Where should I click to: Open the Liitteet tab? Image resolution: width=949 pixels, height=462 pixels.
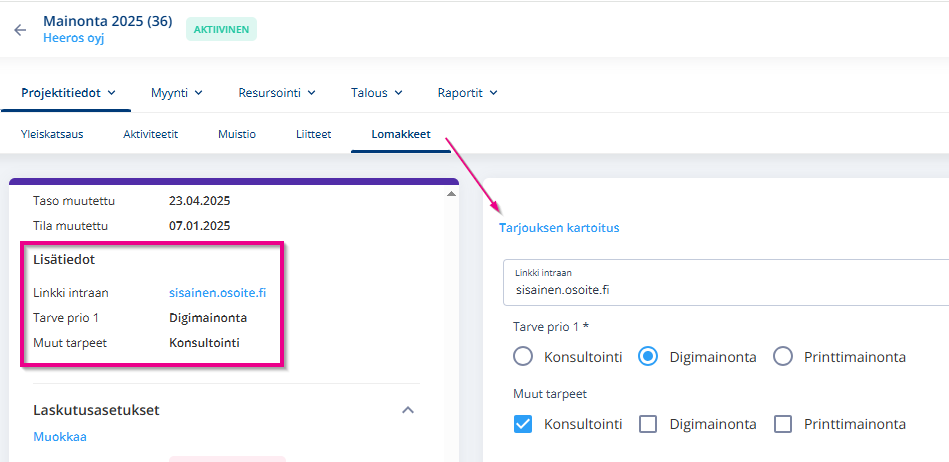pyautogui.click(x=314, y=134)
